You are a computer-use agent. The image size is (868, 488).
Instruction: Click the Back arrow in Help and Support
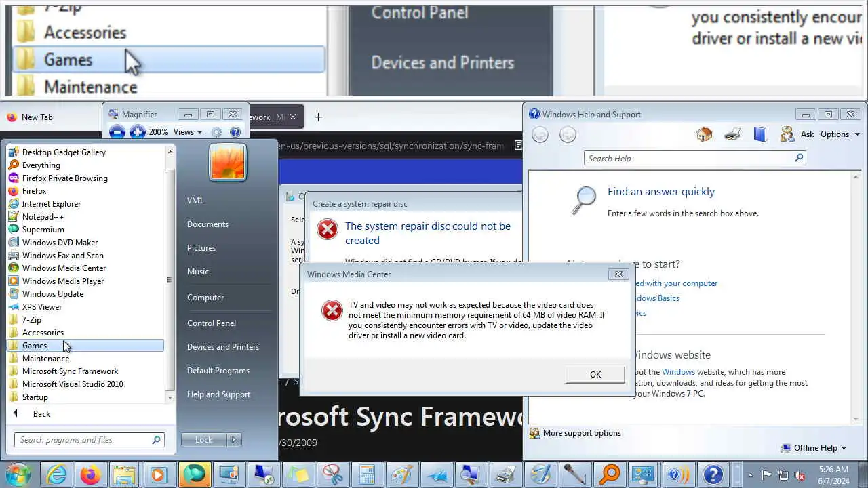(540, 135)
